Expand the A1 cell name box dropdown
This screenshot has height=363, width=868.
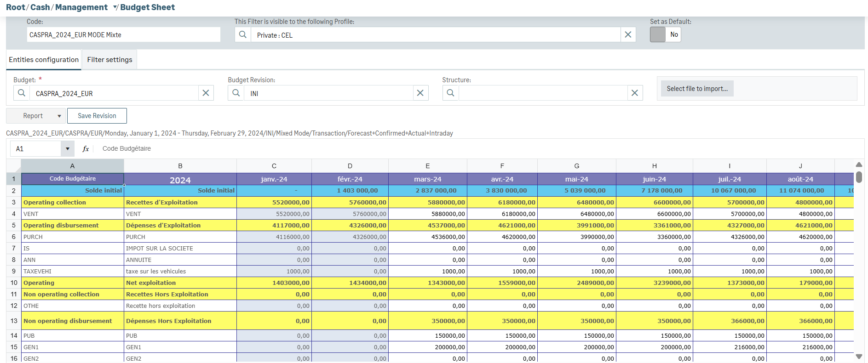(x=68, y=149)
